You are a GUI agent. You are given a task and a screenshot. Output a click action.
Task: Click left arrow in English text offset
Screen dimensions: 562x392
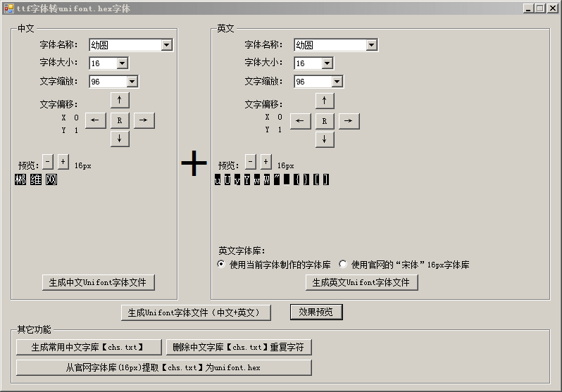click(x=300, y=121)
